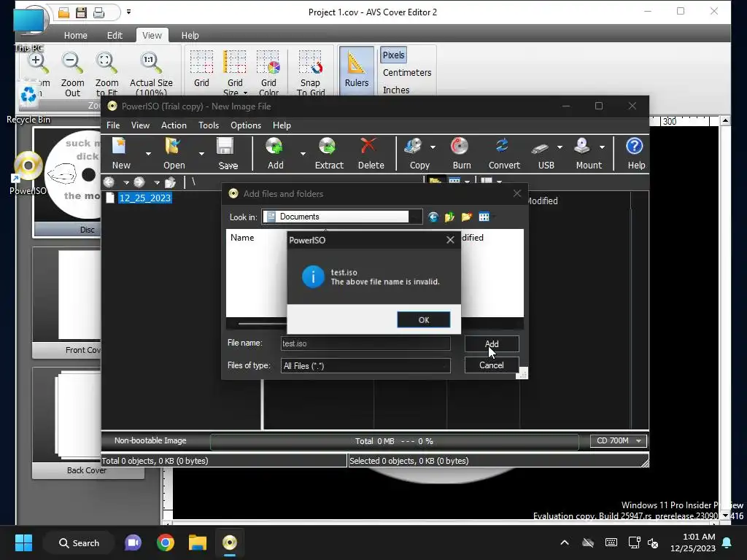Click the AVS vertical scrollbar up arrow
The width and height of the screenshot is (747, 560).
(x=725, y=120)
